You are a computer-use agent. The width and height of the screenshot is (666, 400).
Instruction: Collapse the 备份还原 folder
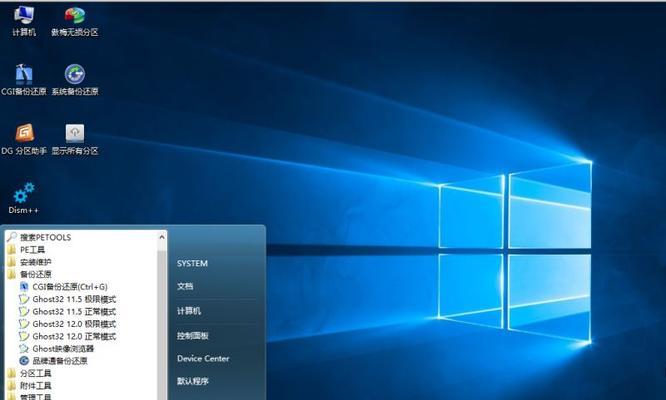click(30, 274)
